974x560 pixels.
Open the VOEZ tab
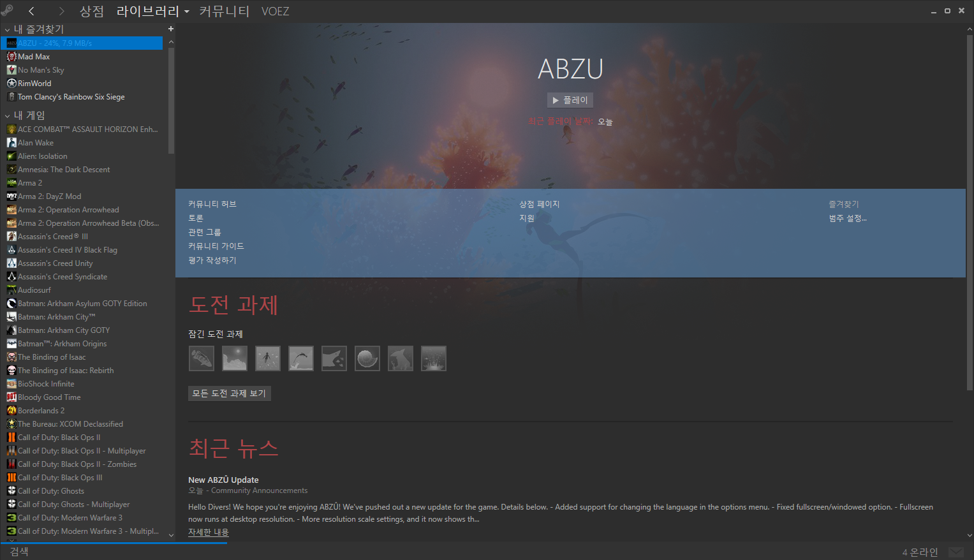click(x=276, y=11)
